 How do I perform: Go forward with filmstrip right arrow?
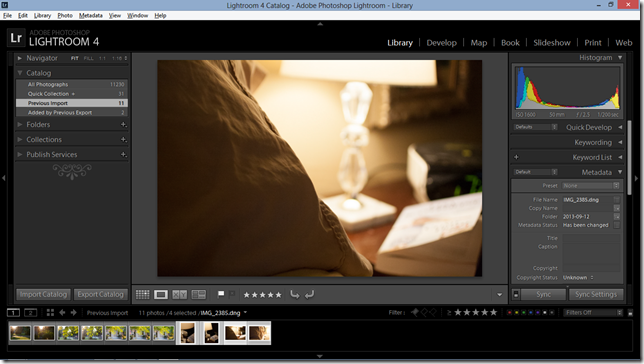click(74, 313)
